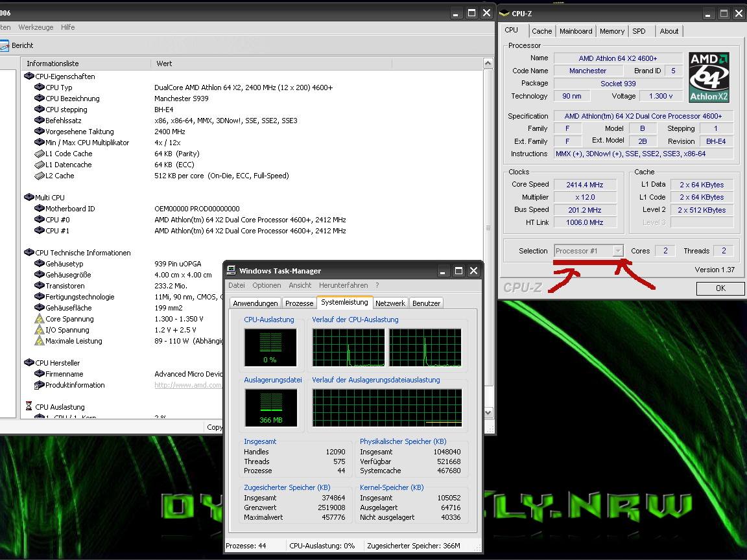Click the L2 Cache memory icon
Screen dimensions: 747x560
click(x=40, y=175)
